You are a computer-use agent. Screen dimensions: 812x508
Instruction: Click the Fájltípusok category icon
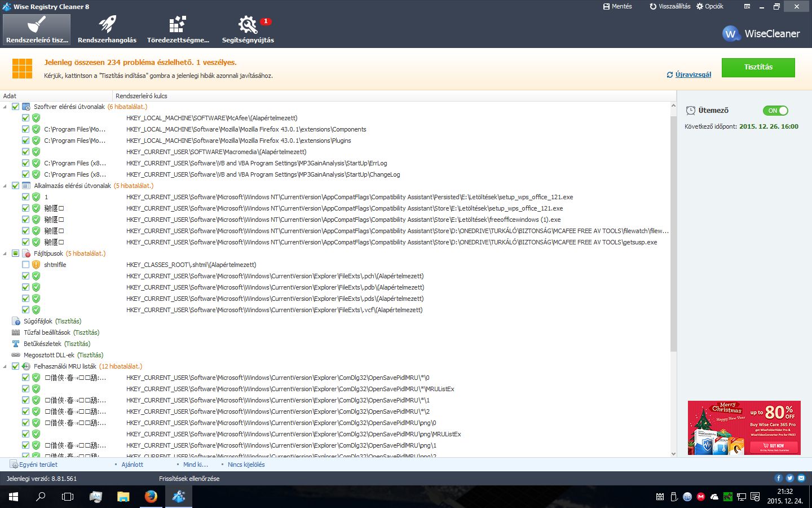[x=26, y=253]
